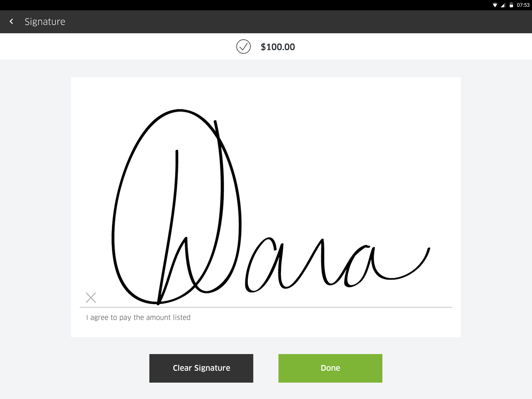Tap the lowercase letters of signature
The image size is (532, 399).
pyautogui.click(x=310, y=265)
